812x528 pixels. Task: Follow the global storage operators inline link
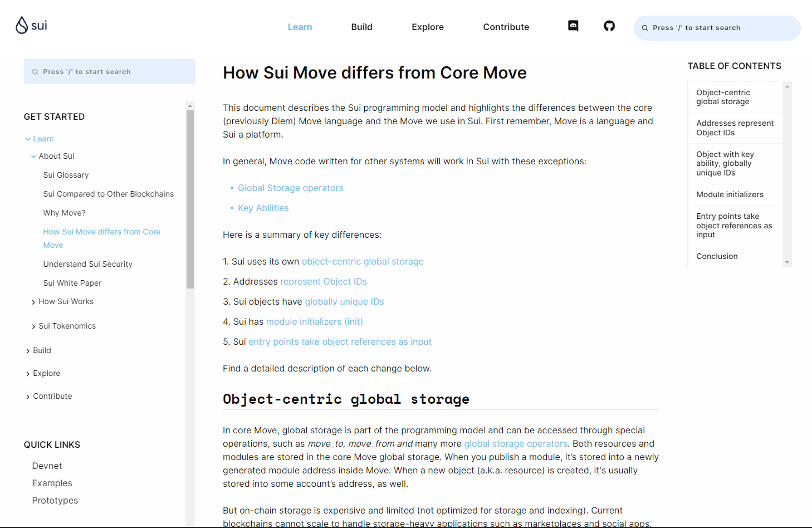(x=516, y=444)
